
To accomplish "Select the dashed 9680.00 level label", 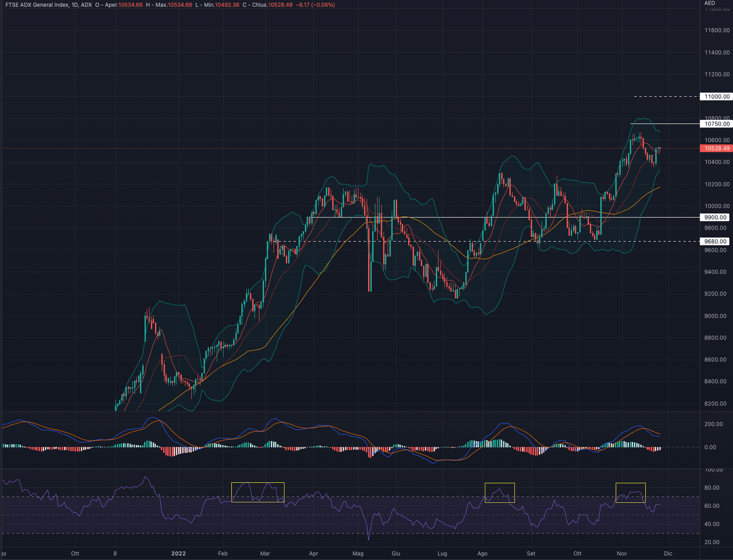I will 714,241.
